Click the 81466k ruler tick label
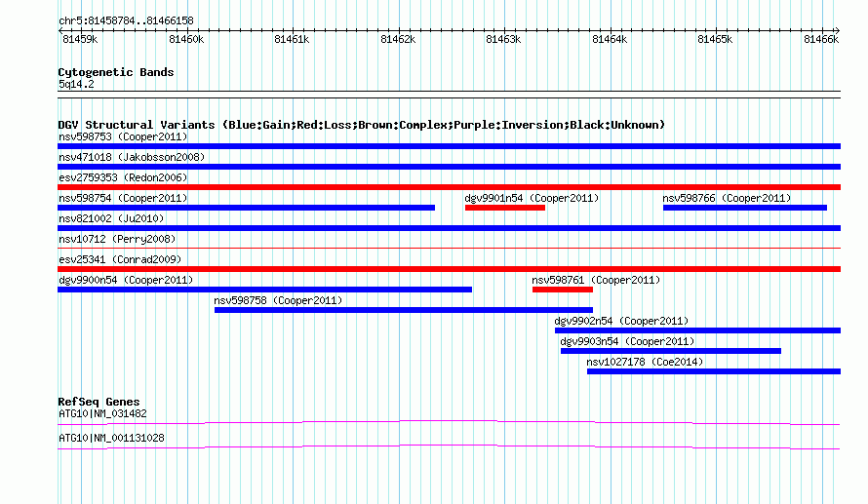Image resolution: width=868 pixels, height=504 pixels. pyautogui.click(x=821, y=39)
